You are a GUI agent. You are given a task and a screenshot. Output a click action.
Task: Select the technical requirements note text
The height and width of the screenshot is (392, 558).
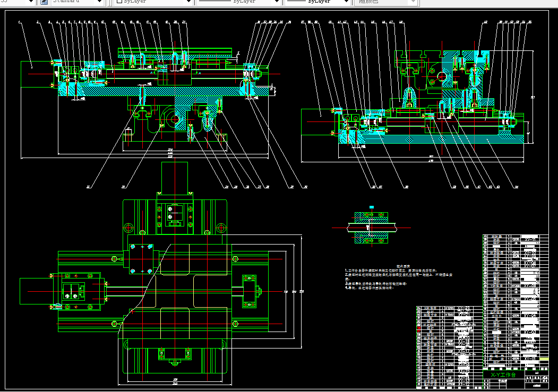coord(398,277)
